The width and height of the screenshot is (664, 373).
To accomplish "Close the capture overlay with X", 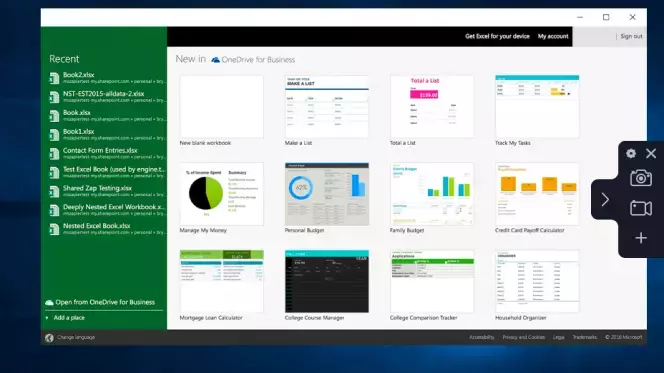I will tap(651, 153).
